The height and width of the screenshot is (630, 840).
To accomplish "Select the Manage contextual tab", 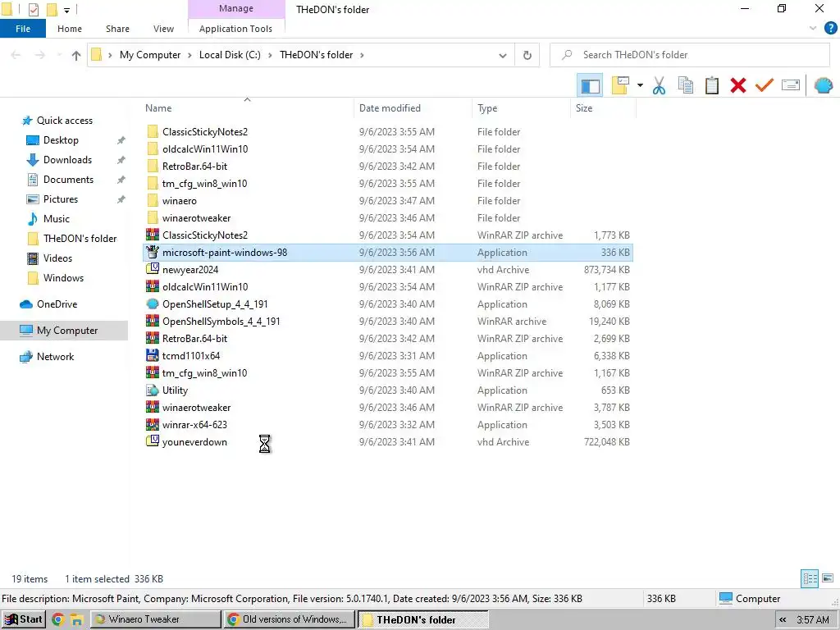I will click(x=236, y=8).
